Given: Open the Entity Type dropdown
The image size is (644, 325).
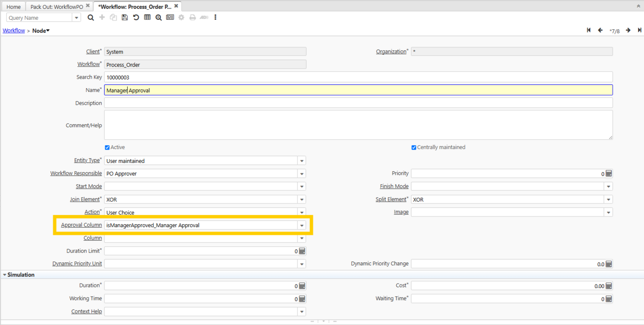Looking at the screenshot, I should pos(302,161).
